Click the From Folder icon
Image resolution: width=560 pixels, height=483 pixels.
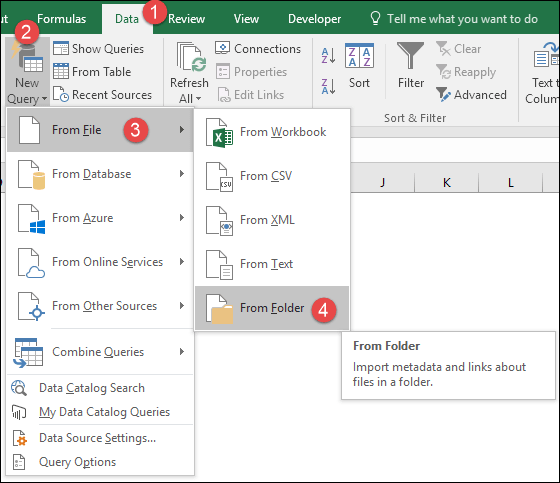[x=219, y=309]
